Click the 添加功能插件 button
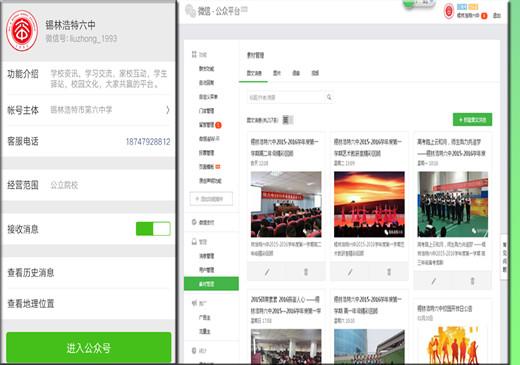 pyautogui.click(x=211, y=199)
